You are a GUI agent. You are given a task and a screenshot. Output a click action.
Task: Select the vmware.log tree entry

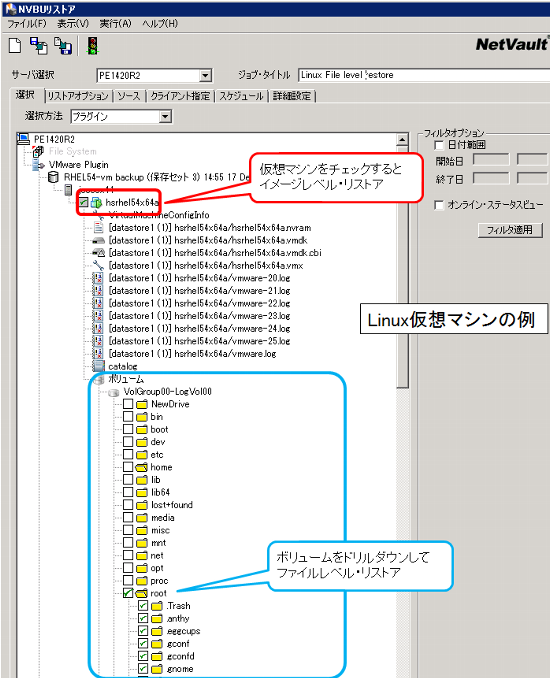pos(192,354)
